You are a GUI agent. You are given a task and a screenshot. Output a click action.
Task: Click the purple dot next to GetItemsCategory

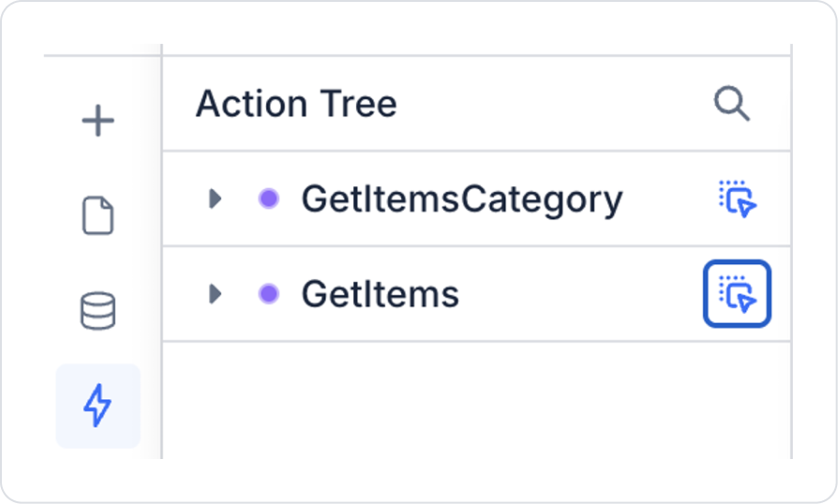point(269,199)
